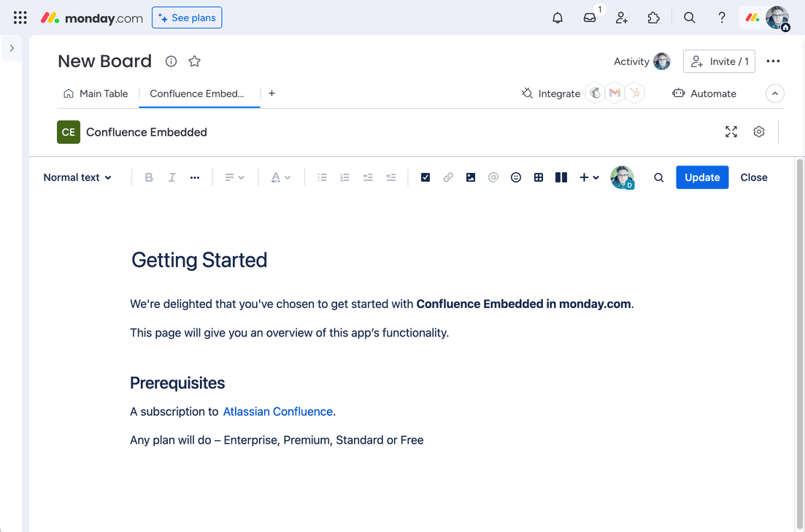Open the inbox tray icon

coord(590,18)
